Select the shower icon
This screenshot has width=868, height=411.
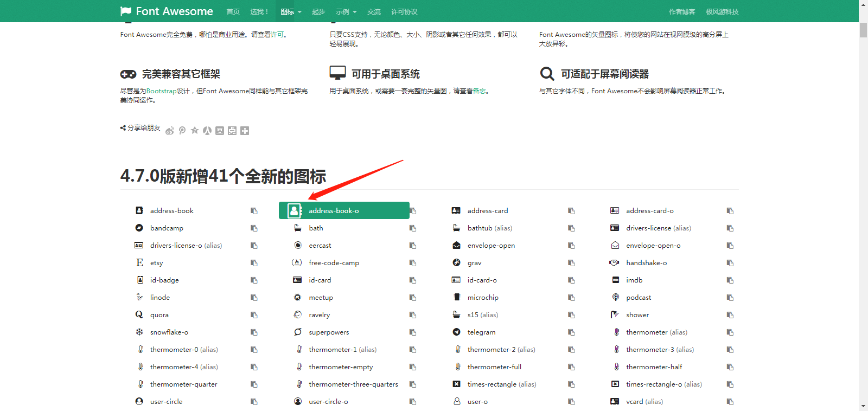615,314
